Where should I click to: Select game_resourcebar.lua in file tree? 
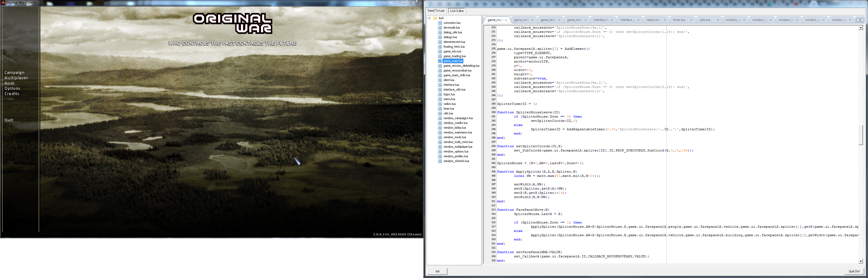click(x=457, y=70)
